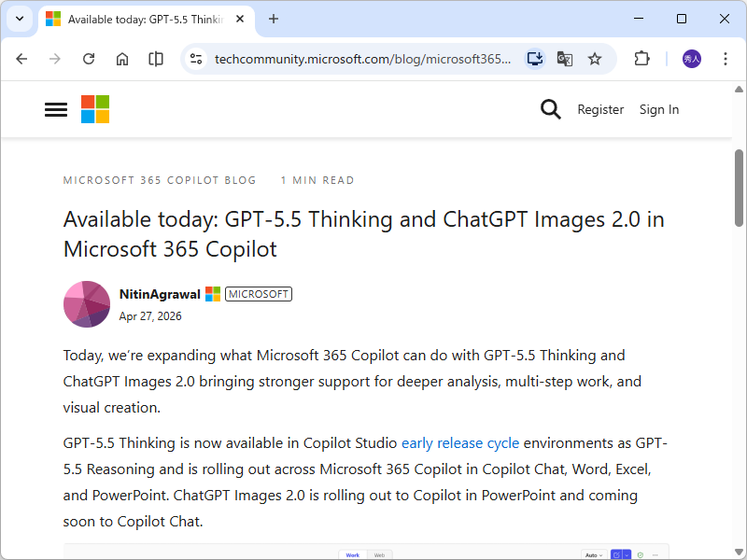Click the Microsoft logo in header
This screenshot has height=560, width=747.
95,109
